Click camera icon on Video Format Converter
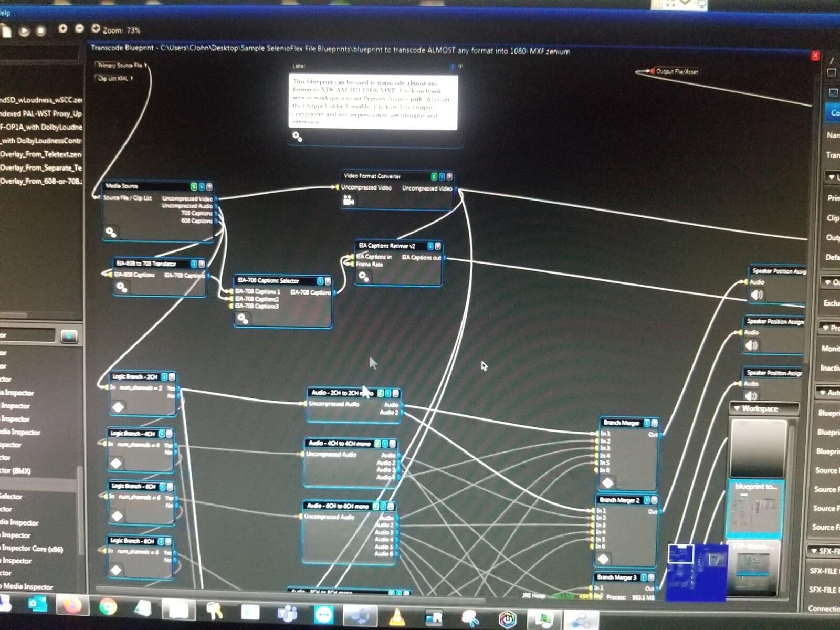This screenshot has width=840, height=630. click(x=348, y=200)
